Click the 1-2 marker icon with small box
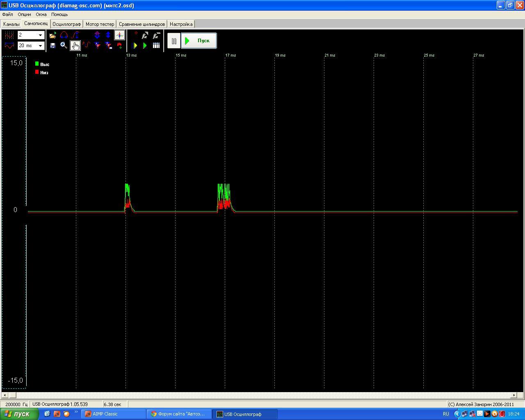525x420 pixels. pos(108,46)
